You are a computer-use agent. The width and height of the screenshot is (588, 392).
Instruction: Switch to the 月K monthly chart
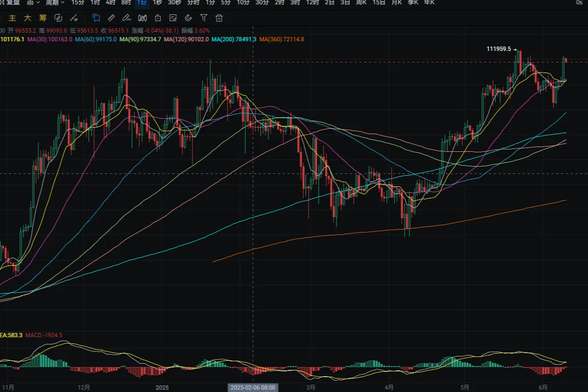tap(396, 2)
